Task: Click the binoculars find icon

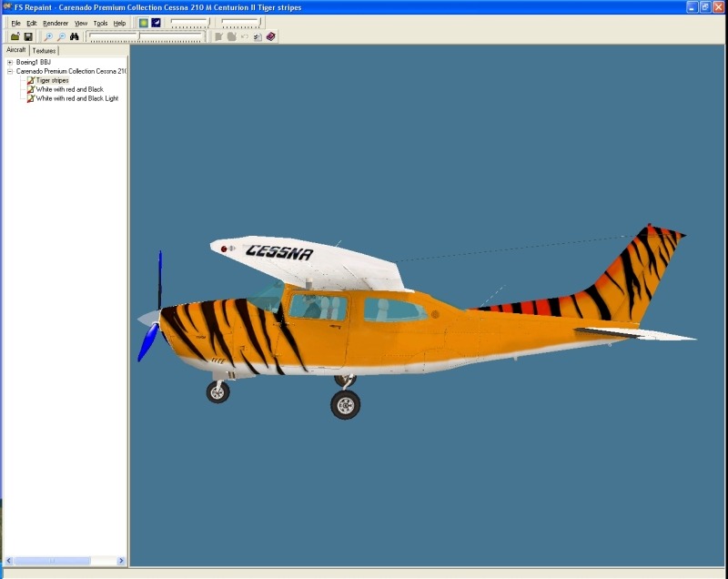Action: (x=75, y=36)
